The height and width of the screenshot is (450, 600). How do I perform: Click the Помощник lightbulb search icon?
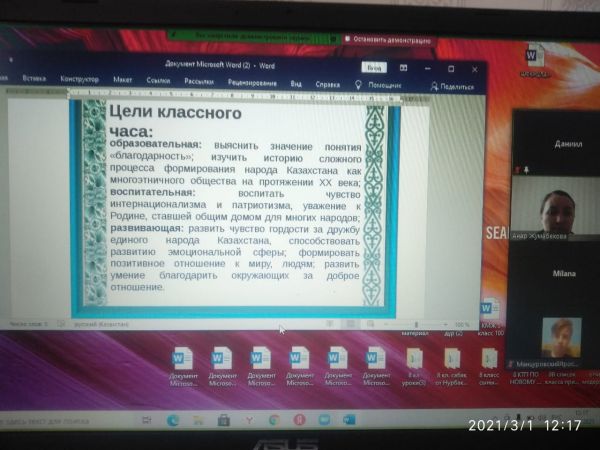(359, 85)
